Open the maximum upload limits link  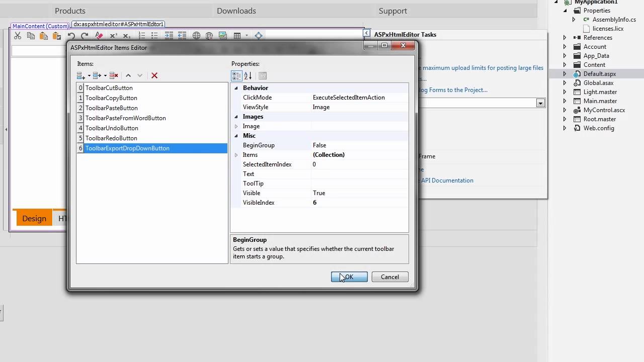coord(483,68)
